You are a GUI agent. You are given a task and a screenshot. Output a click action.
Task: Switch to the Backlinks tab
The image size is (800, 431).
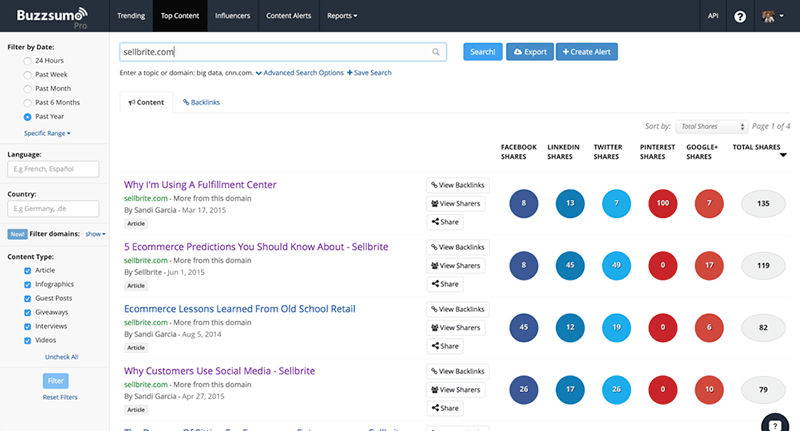click(202, 102)
